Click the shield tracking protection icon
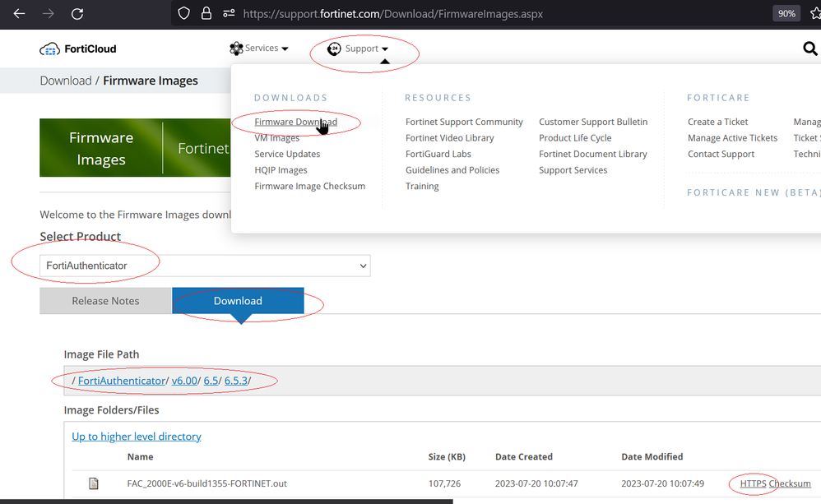Viewport: 821px width, 504px height. tap(184, 14)
